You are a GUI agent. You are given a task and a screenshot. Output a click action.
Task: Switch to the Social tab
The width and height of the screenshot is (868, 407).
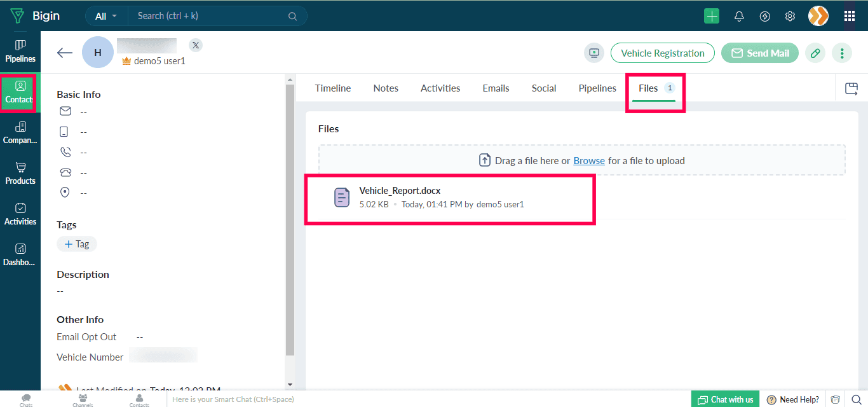(x=544, y=88)
